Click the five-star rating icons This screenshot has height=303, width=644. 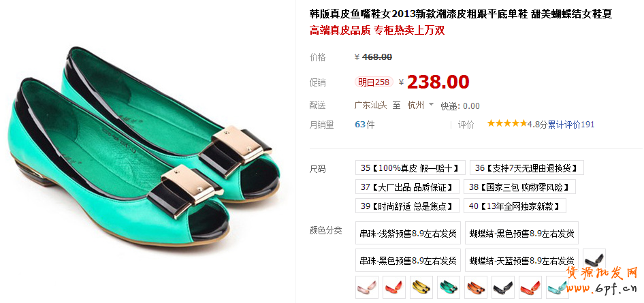coord(506,123)
